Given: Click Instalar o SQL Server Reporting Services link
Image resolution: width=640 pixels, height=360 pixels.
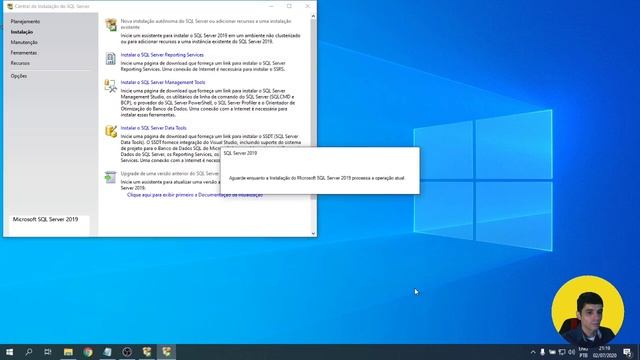Looking at the screenshot, I should [x=162, y=55].
